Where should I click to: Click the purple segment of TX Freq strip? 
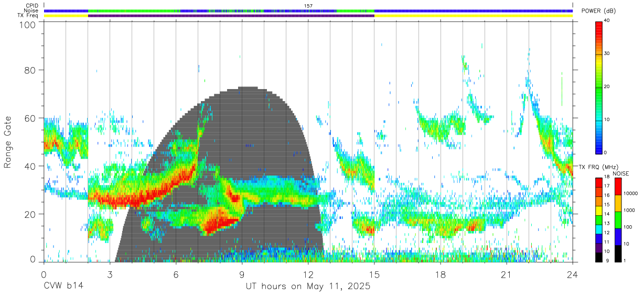pyautogui.click(x=231, y=16)
